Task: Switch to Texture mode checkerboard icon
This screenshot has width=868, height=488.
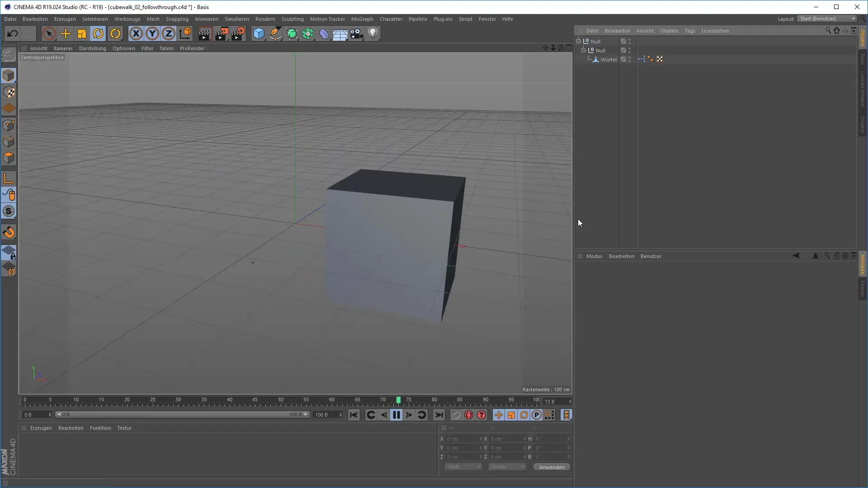Action: pos(9,92)
